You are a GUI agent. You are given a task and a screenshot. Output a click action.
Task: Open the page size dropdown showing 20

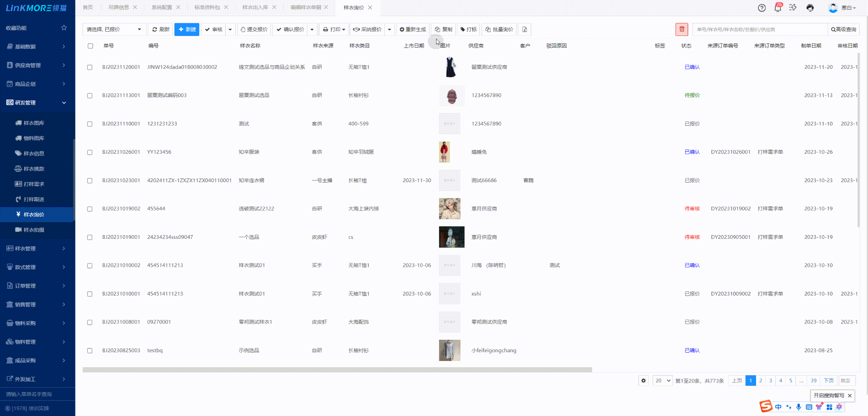tap(662, 381)
